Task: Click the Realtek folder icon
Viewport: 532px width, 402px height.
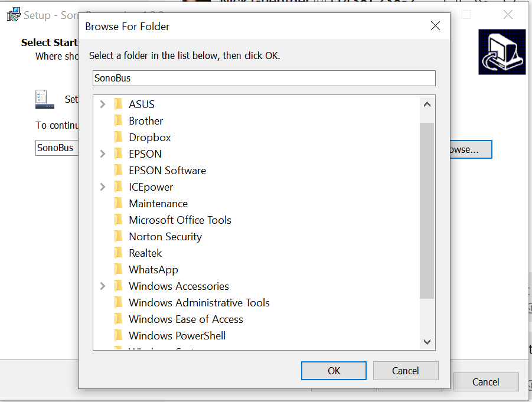Action: tap(118, 253)
